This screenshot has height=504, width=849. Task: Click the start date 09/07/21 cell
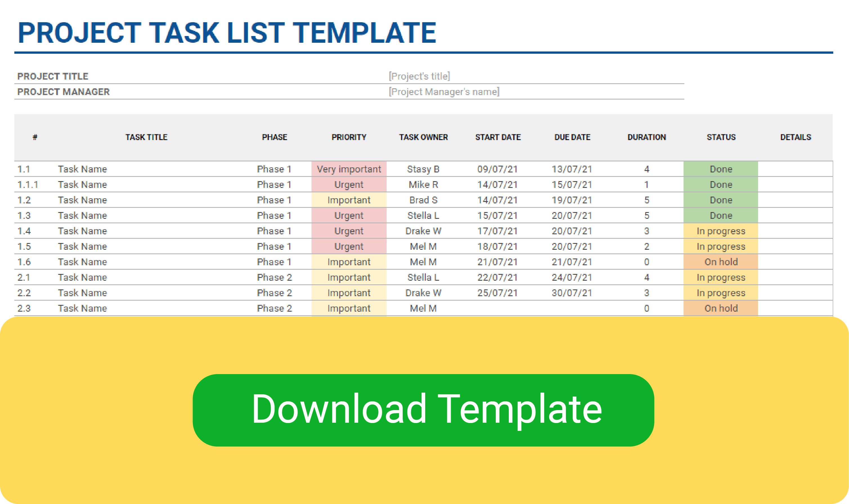click(x=497, y=169)
